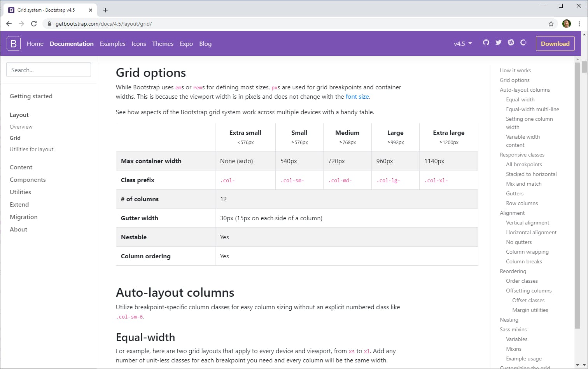Go back to previous page
The height and width of the screenshot is (369, 588).
coord(9,24)
